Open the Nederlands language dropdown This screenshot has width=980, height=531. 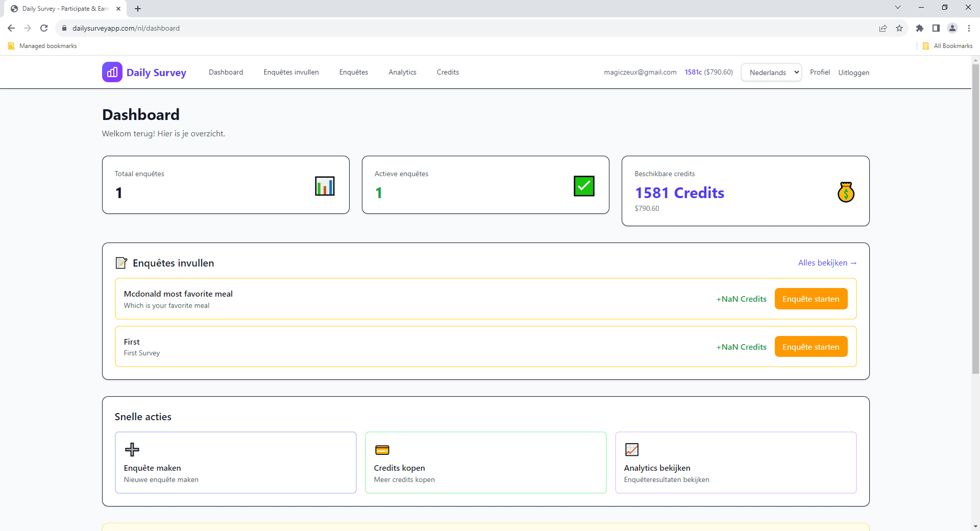[x=771, y=72]
